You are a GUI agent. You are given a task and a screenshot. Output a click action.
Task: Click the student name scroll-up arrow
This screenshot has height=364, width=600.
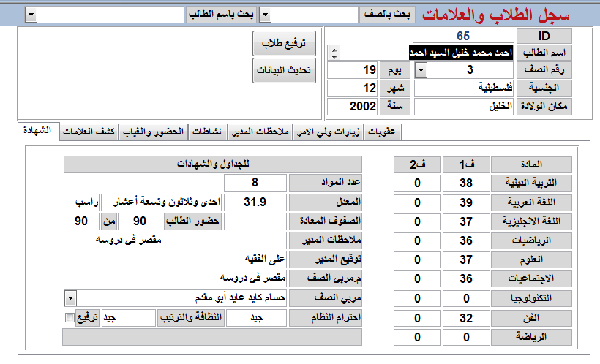point(335,50)
